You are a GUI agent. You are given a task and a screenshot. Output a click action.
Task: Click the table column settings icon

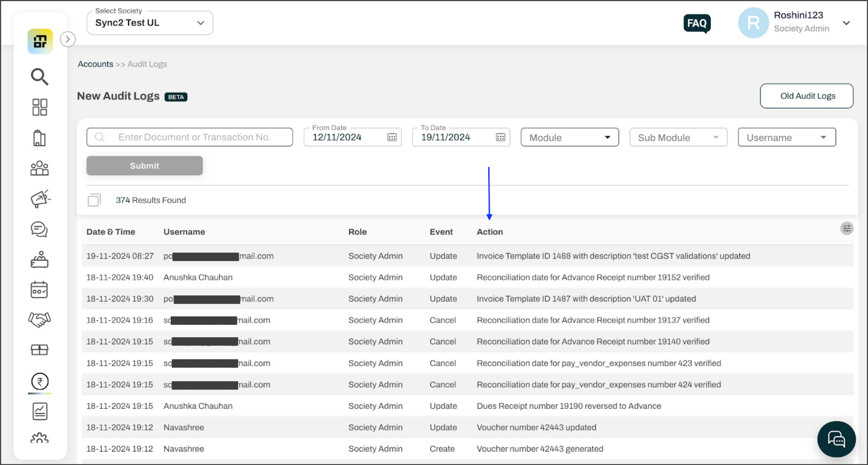click(846, 229)
